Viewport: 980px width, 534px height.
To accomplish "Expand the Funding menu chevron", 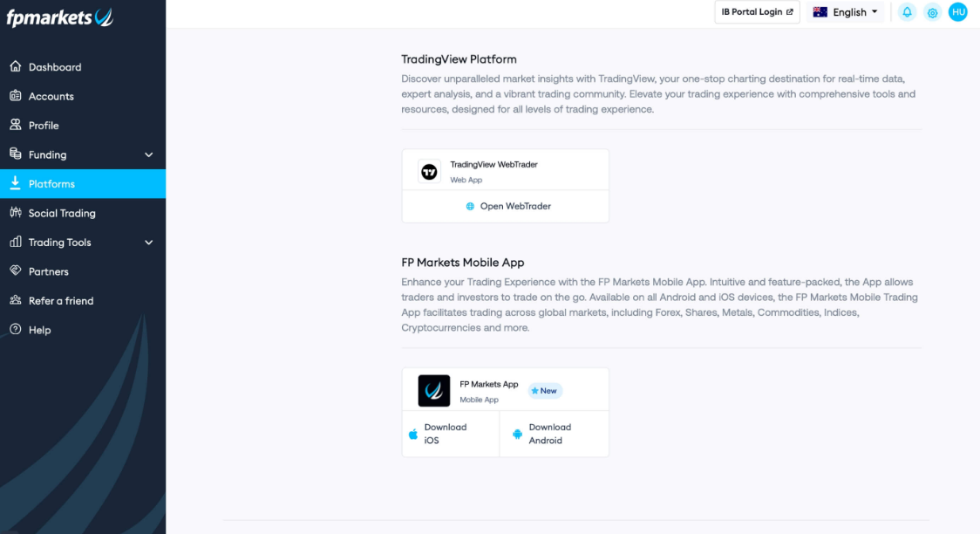I will tap(149, 154).
